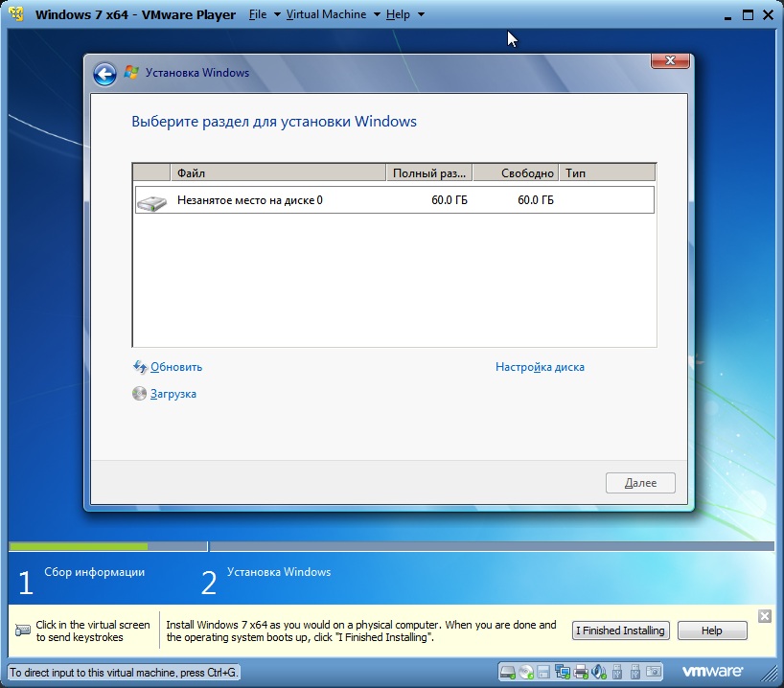This screenshot has width=784, height=688.
Task: Click the sound card status icon
Action: (598, 673)
